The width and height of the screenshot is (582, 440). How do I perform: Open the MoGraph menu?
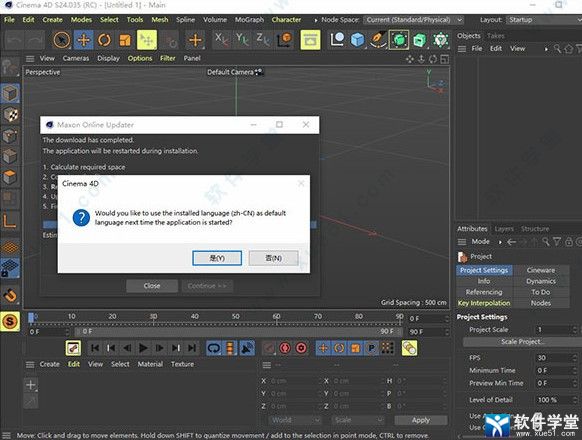[x=249, y=20]
